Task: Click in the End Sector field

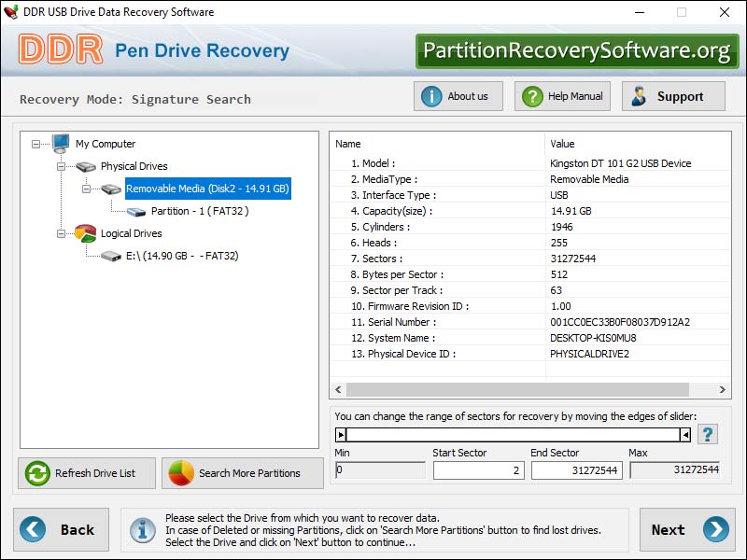Action: (576, 470)
